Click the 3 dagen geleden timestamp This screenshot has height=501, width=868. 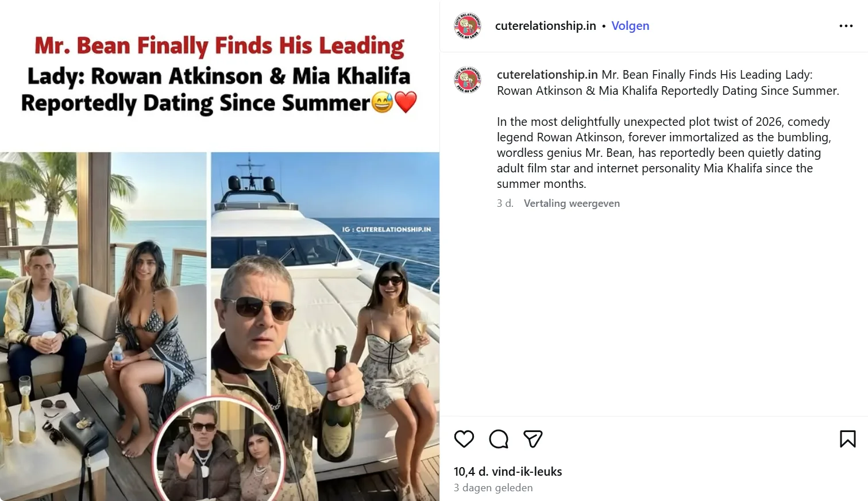tap(493, 487)
